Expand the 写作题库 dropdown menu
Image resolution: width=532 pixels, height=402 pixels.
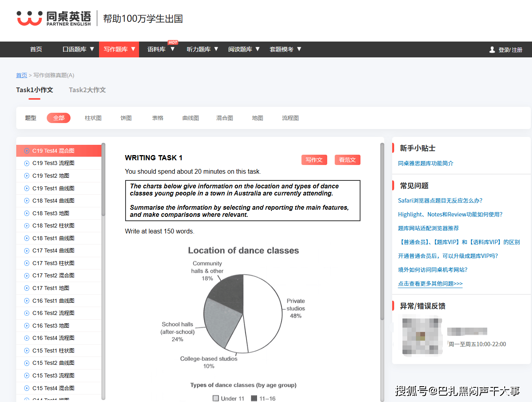click(119, 49)
